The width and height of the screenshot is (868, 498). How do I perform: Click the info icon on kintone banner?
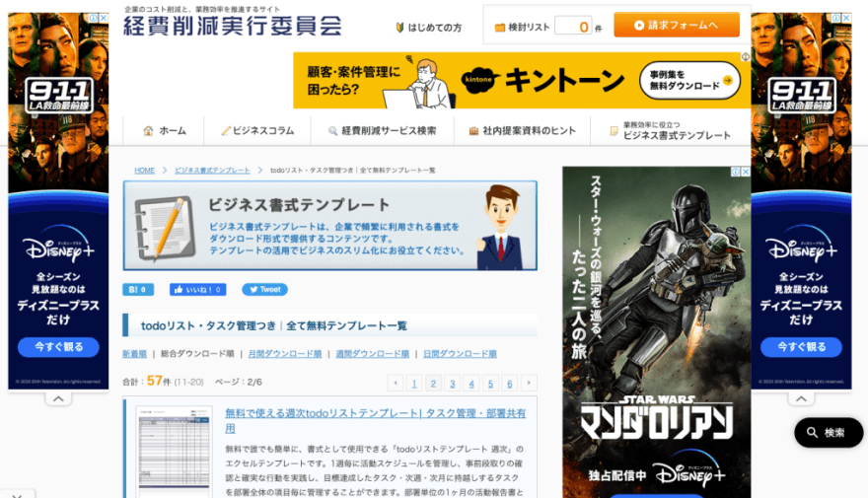pos(745,57)
